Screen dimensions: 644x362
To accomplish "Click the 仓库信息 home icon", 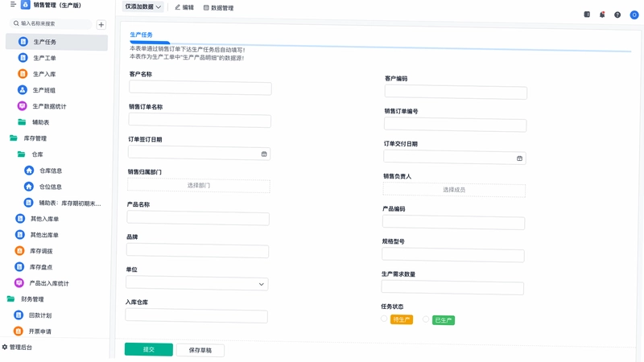I will (x=29, y=171).
